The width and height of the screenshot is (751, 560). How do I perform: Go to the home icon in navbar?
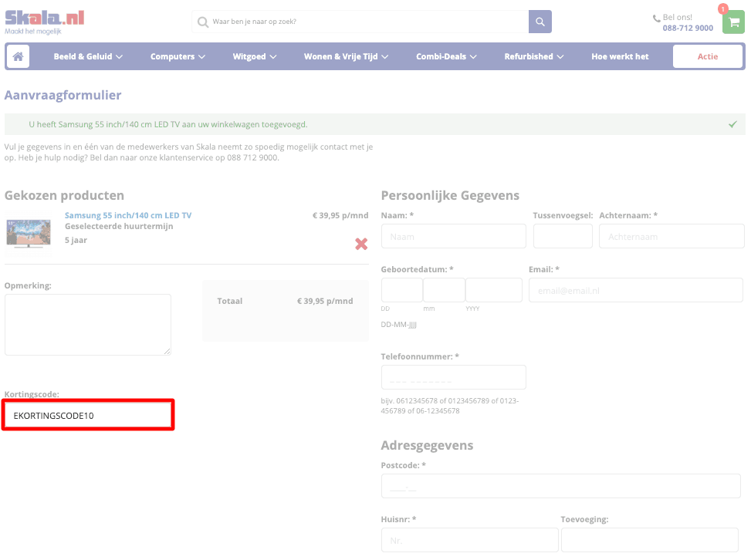19,56
